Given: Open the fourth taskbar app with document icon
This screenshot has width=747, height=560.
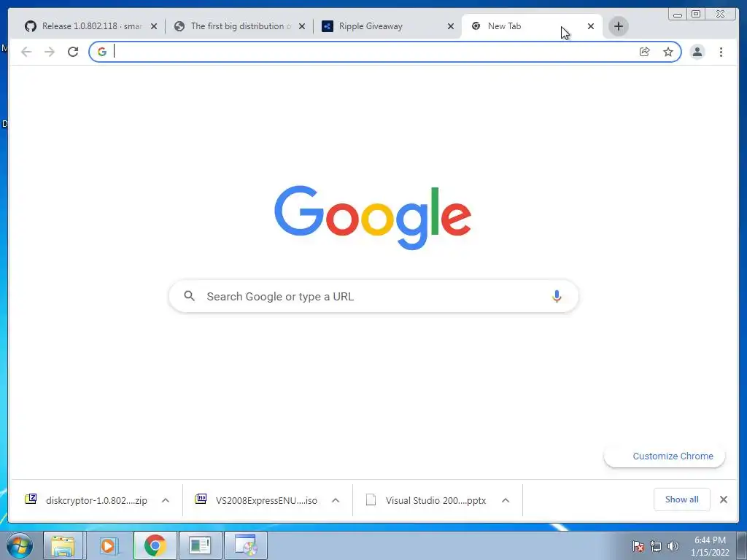Looking at the screenshot, I should [200, 545].
